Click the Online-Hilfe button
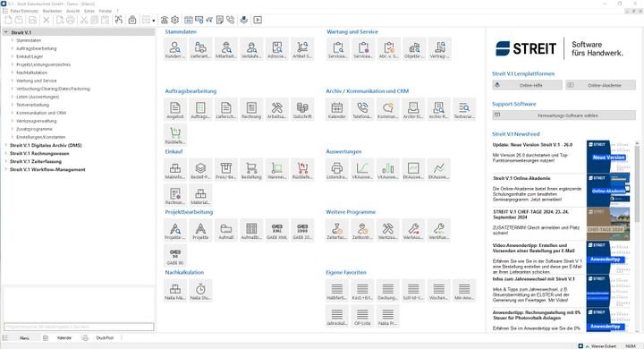The width and height of the screenshot is (644, 349). tap(528, 85)
